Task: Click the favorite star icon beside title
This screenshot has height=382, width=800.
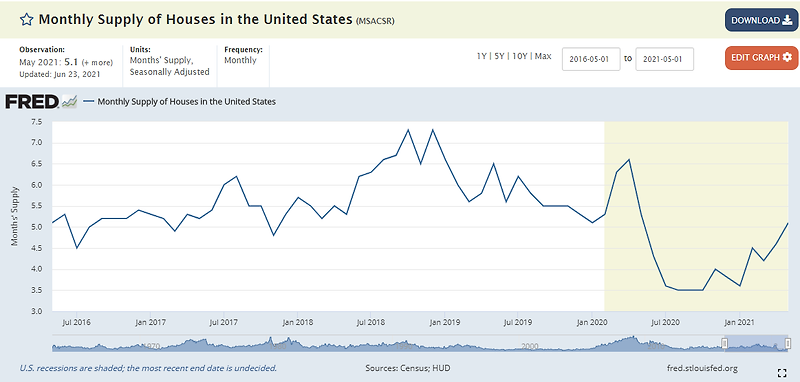Action: tap(27, 20)
